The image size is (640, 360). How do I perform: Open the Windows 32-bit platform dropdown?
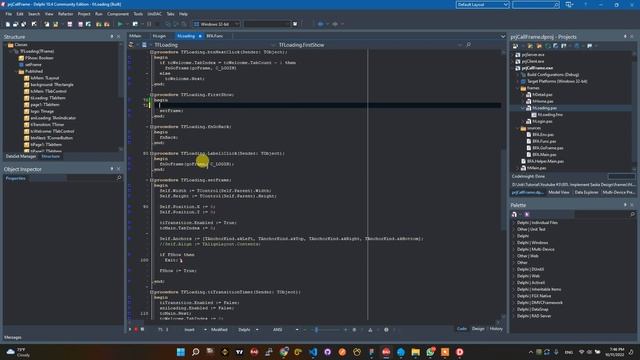(x=216, y=24)
